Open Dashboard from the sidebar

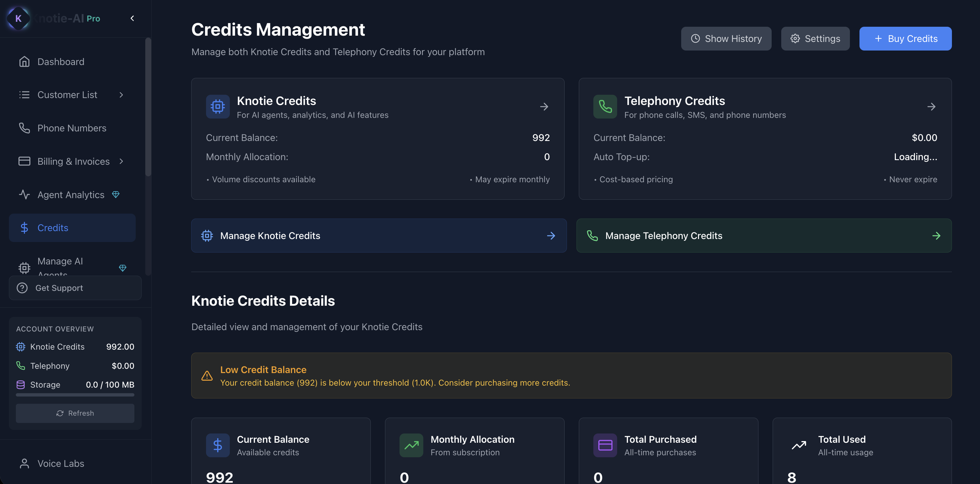[60, 62]
